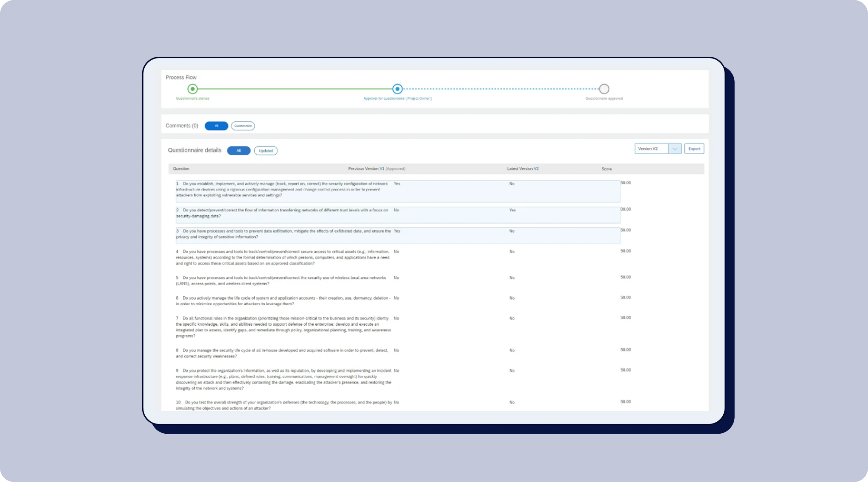Enable the All filter under Comments
Viewport: 868px width, 482px height.
click(216, 126)
